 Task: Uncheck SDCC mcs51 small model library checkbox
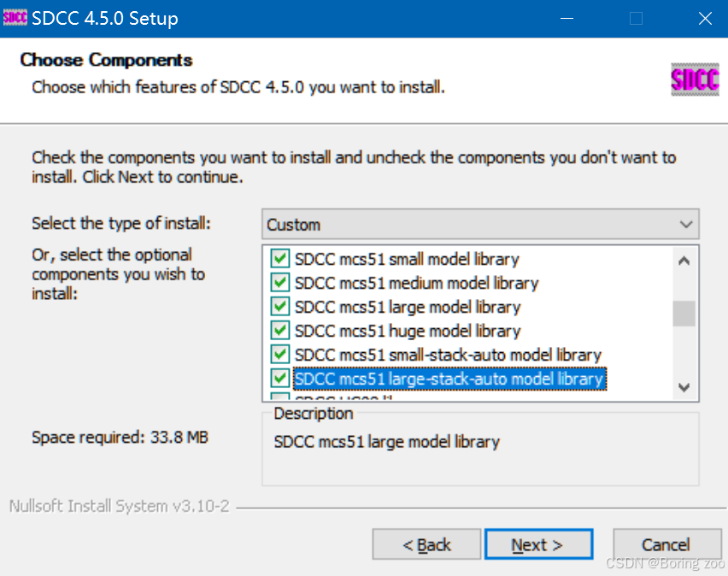(x=280, y=259)
